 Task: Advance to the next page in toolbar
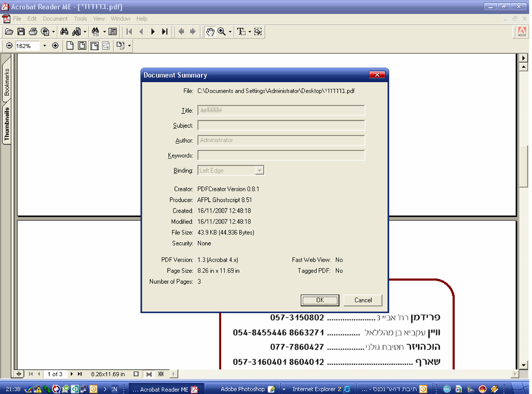[x=153, y=32]
